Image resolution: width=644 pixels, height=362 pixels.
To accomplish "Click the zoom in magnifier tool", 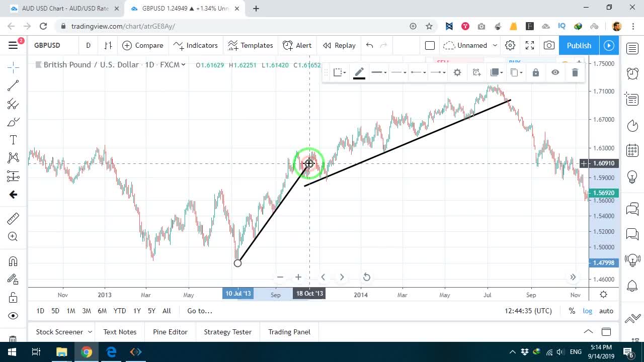I will (x=13, y=237).
